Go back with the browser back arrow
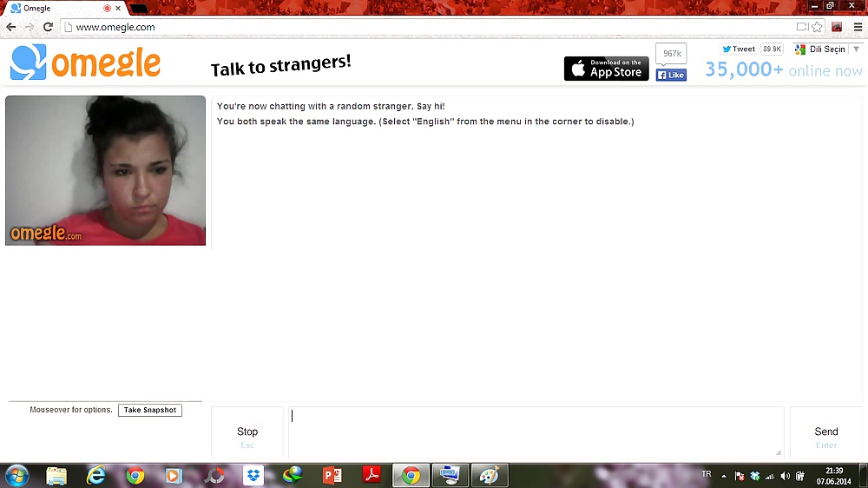The image size is (868, 488). pos(11,27)
